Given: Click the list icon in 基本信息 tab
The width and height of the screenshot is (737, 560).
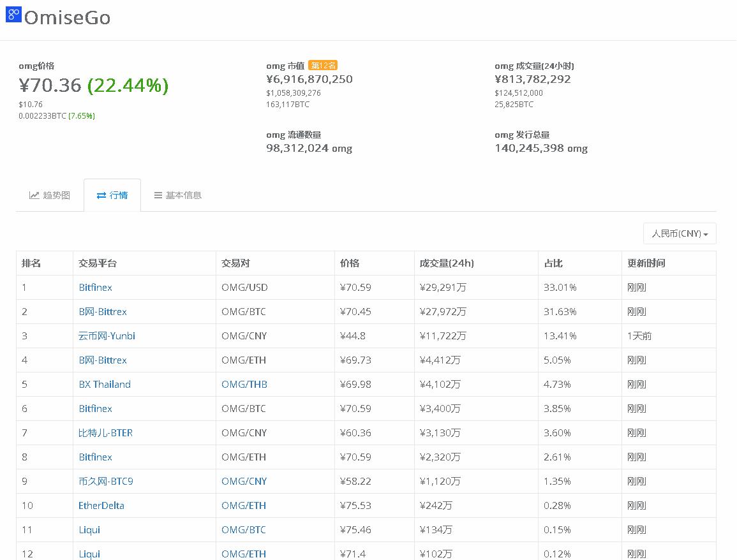Looking at the screenshot, I should (x=158, y=195).
